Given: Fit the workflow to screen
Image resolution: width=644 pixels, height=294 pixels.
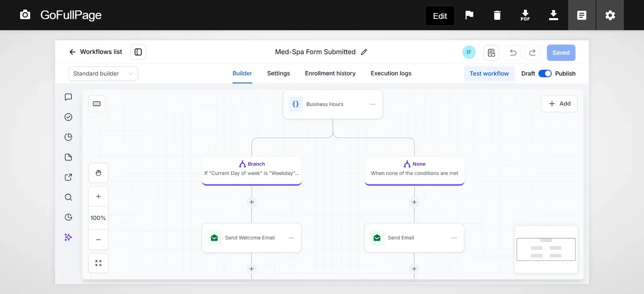Looking at the screenshot, I should (x=98, y=263).
